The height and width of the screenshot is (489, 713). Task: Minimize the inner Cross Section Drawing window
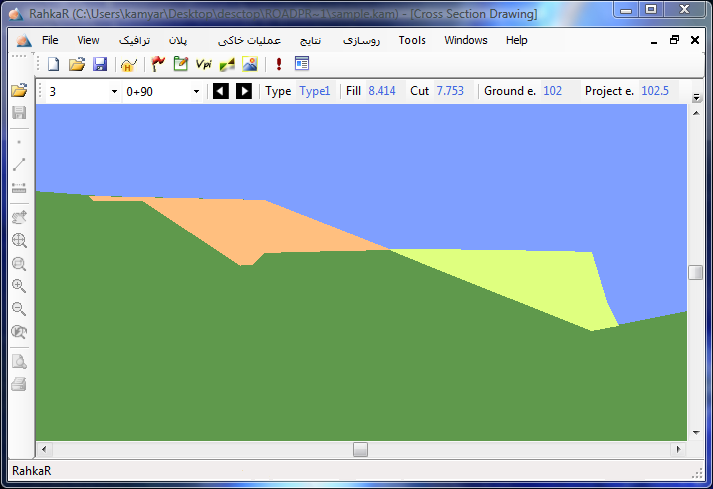coord(654,41)
